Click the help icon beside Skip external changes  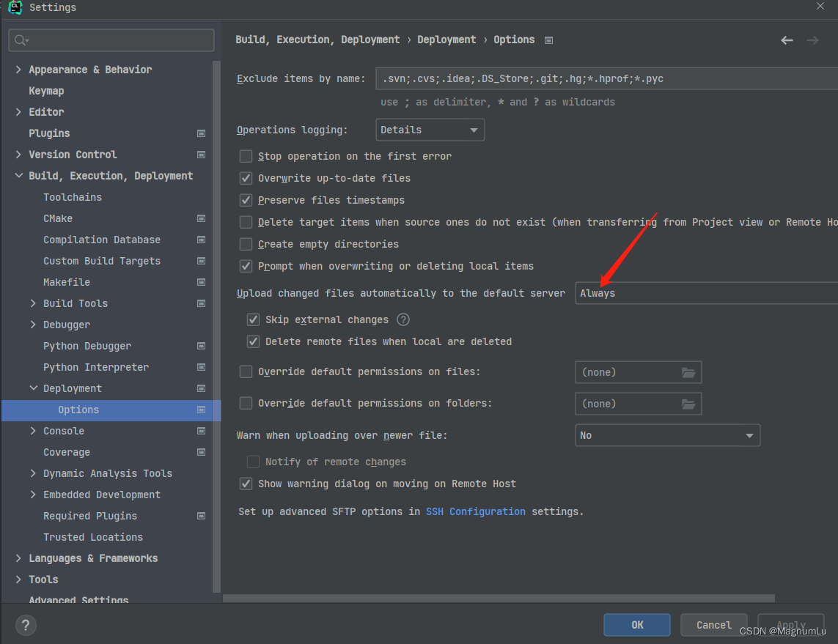coord(401,319)
